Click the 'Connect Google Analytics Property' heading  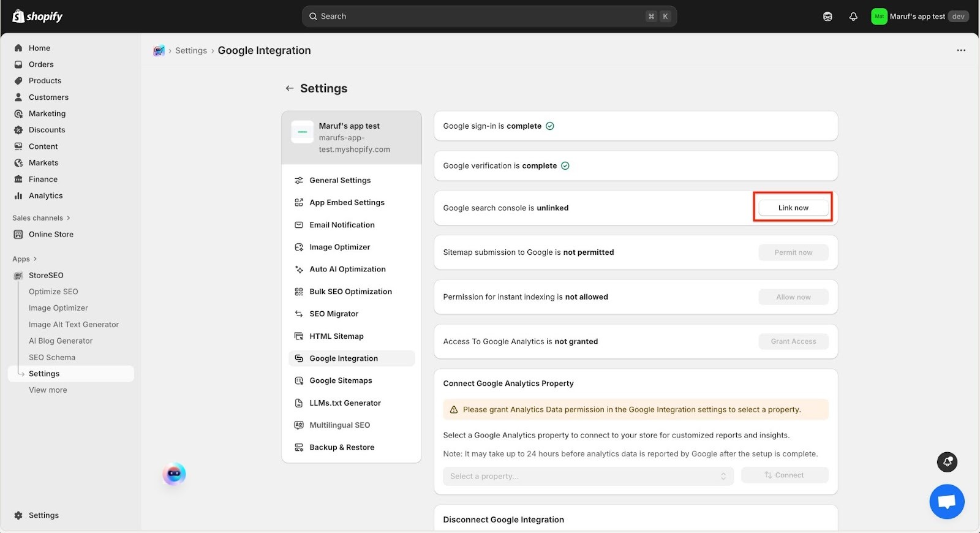click(508, 384)
